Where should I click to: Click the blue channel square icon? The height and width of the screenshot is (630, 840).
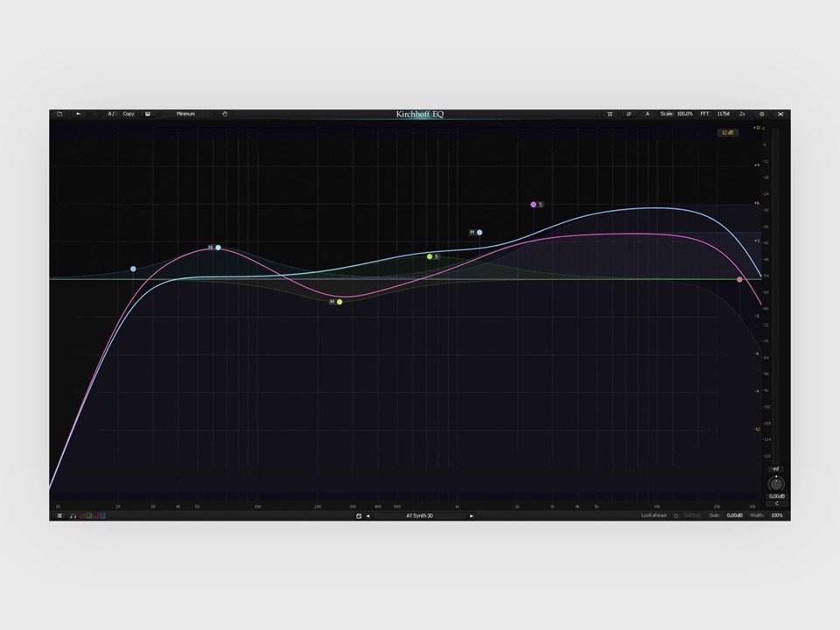[102, 516]
